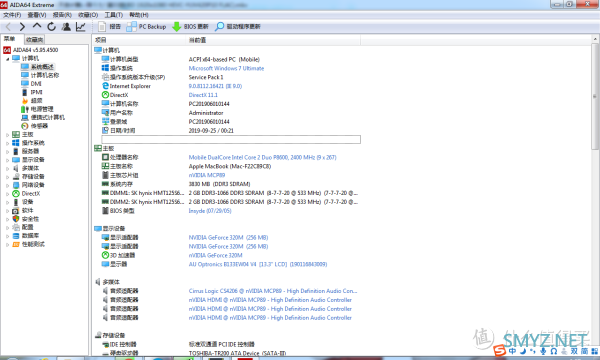Open the 报告 report toolbar button
Viewport: 600px width, 360px height.
tap(109, 27)
